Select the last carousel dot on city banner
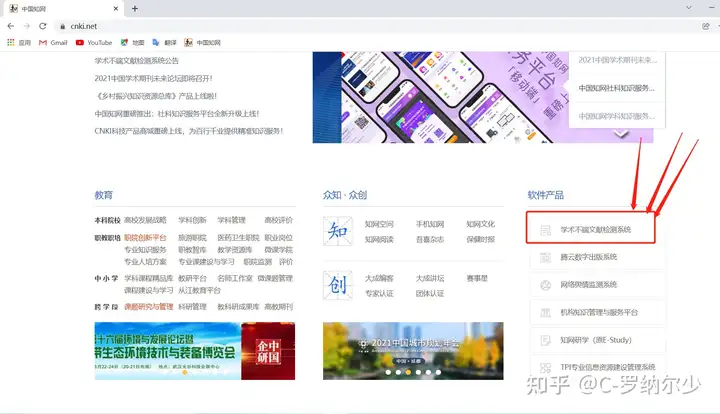Screen dimensions: 720x414 pyautogui.click(x=439, y=372)
